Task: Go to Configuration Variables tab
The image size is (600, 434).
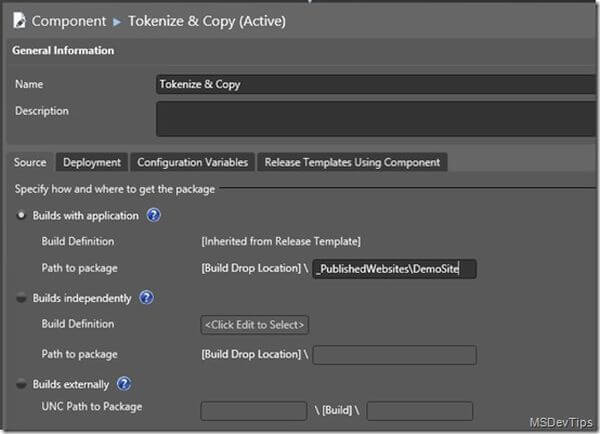Action: pyautogui.click(x=192, y=162)
